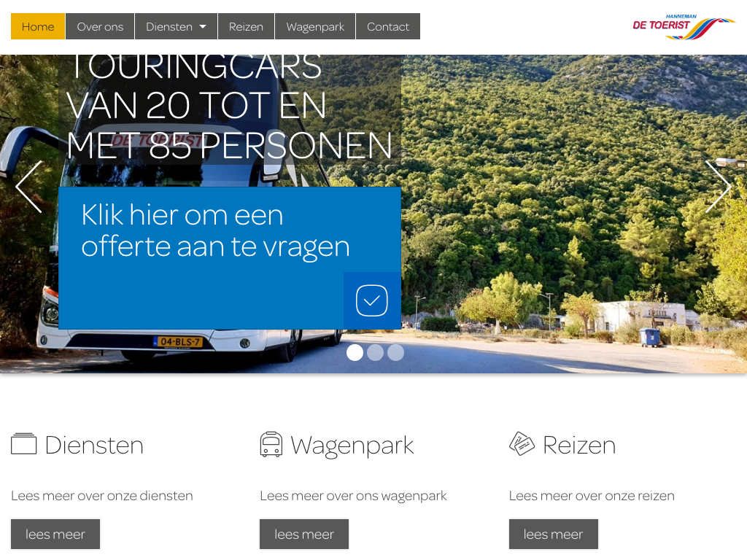Click 'lees meer' under Diensten
This screenshot has height=560, width=747.
55,534
